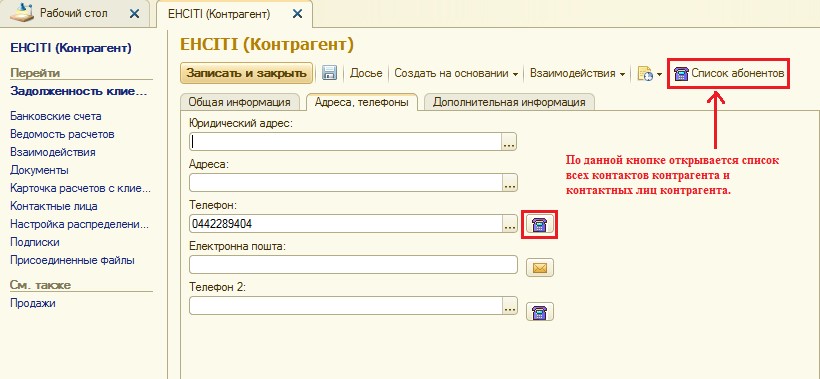Screen dimensions: 820x379
Task: Open the Досье button
Action: [x=366, y=73]
